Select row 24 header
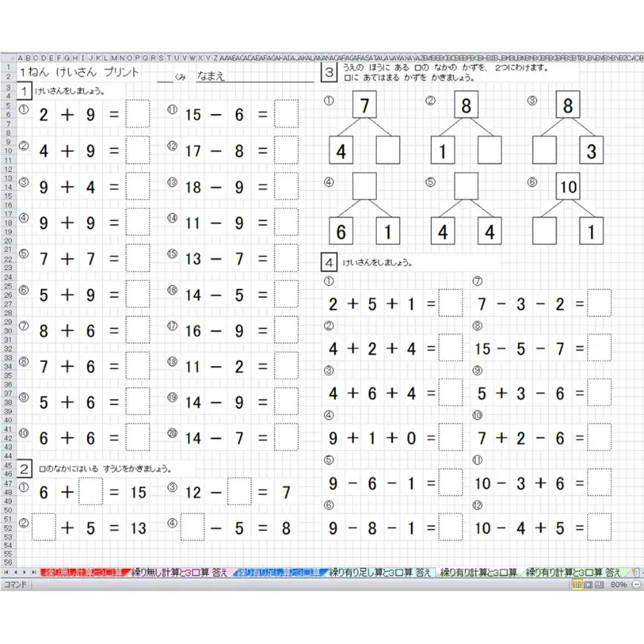Viewport: 644px width, 644px height. 8,276
